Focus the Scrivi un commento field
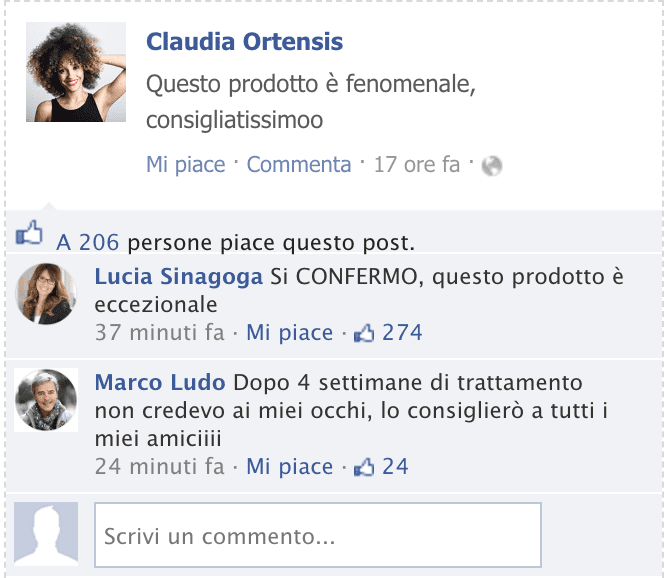 pyautogui.click(x=318, y=535)
